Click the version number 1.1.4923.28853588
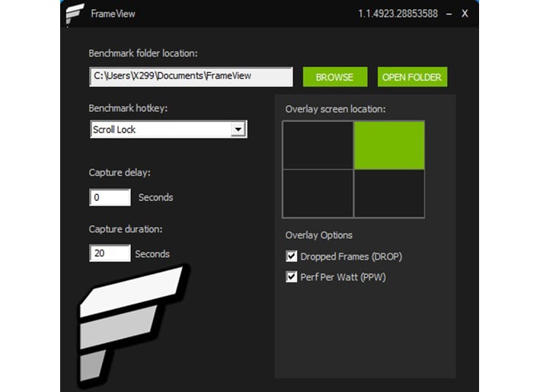This screenshot has width=540, height=392. click(x=398, y=14)
